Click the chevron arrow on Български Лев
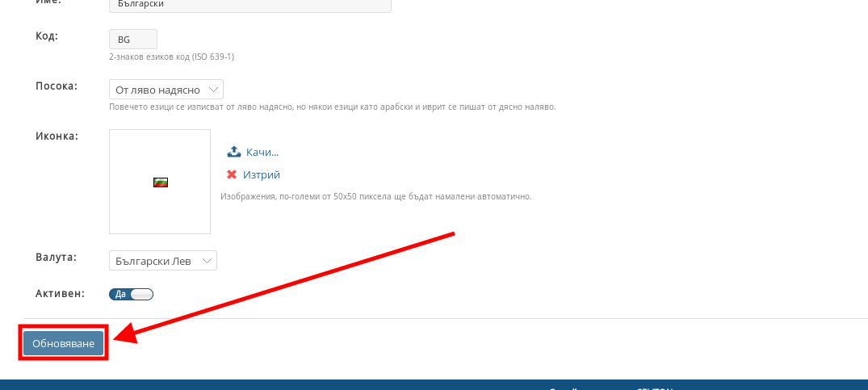The height and width of the screenshot is (390, 868). [208, 261]
